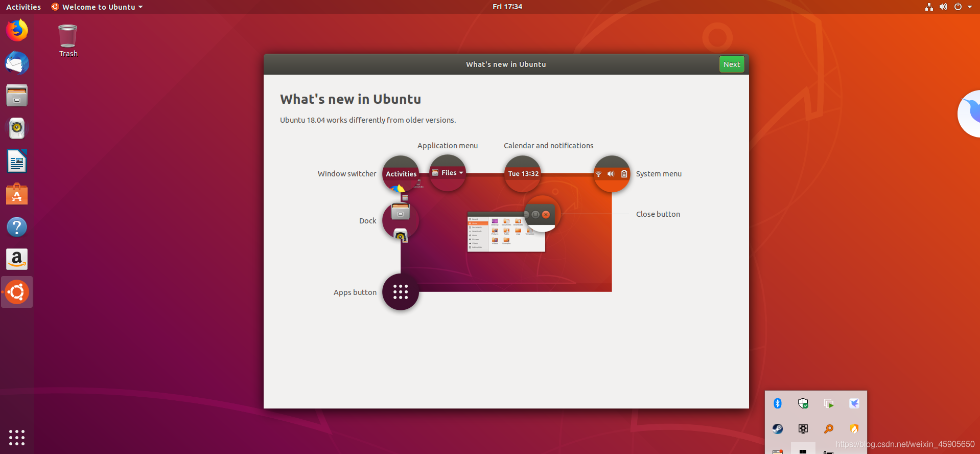Click the monitor gear tray icon
980x454 pixels.
[x=803, y=428]
